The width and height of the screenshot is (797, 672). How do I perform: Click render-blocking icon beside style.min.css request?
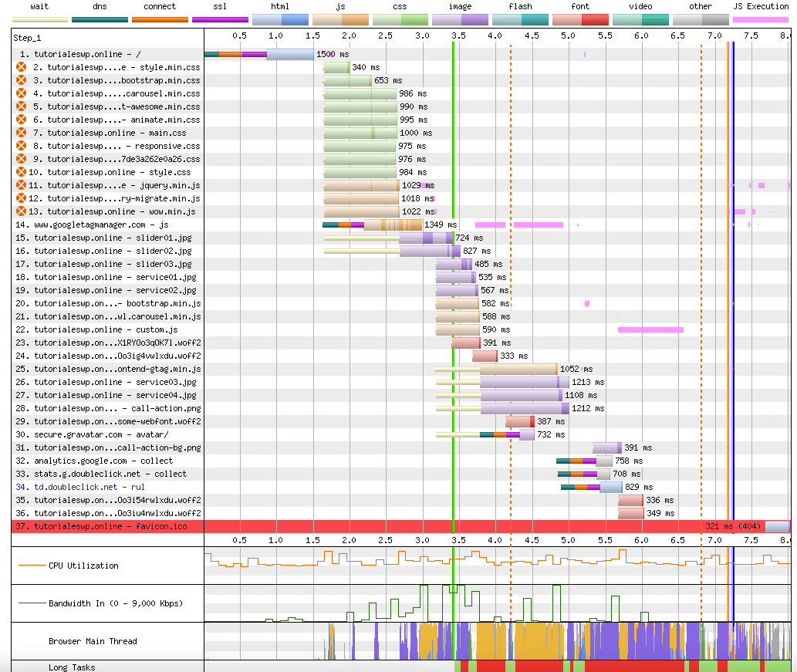tap(22, 68)
